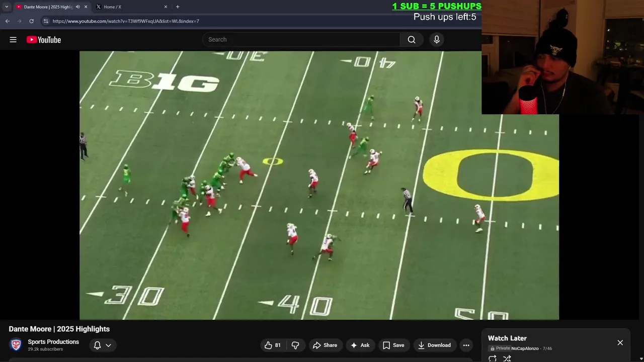644x362 pixels.
Task: Download the video
Action: tap(434, 345)
